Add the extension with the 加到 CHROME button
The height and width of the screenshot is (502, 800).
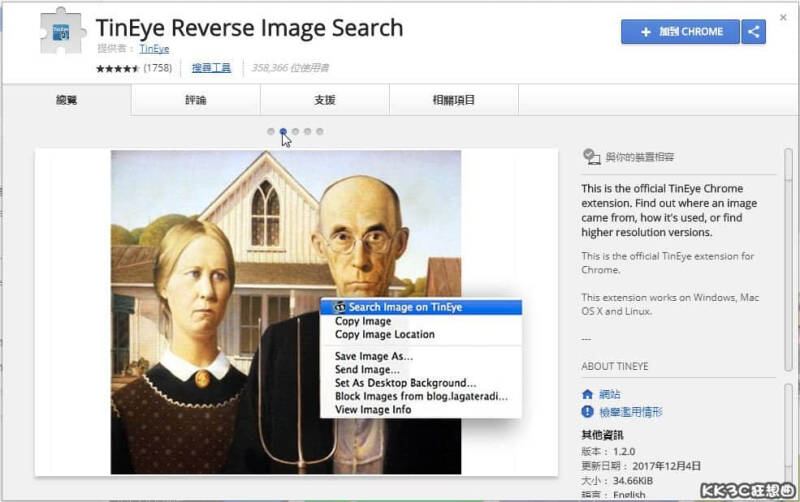point(680,32)
